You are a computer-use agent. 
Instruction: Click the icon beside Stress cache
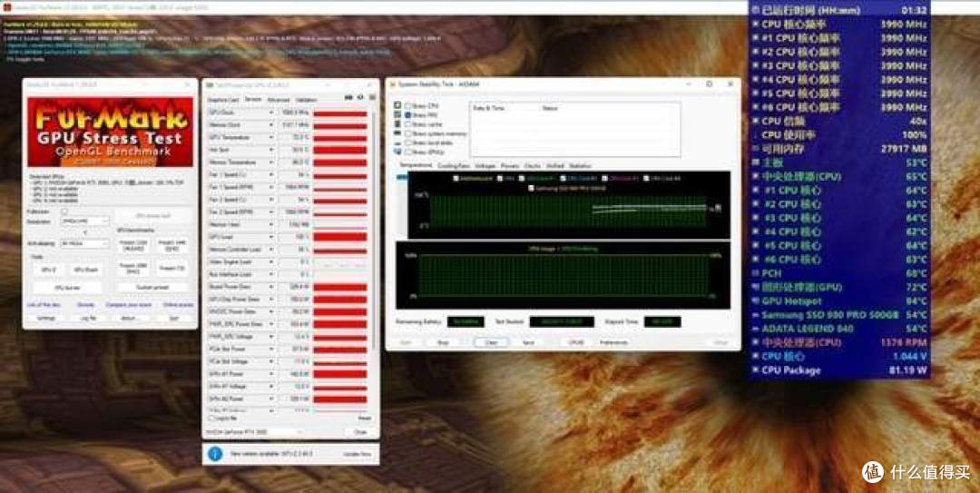click(x=397, y=123)
